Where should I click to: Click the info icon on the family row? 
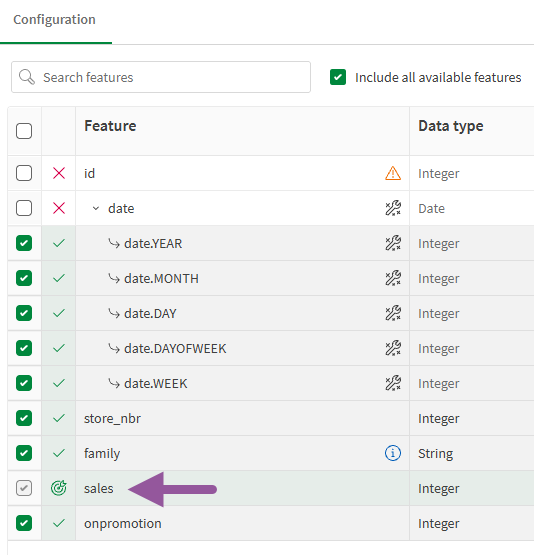tap(393, 453)
